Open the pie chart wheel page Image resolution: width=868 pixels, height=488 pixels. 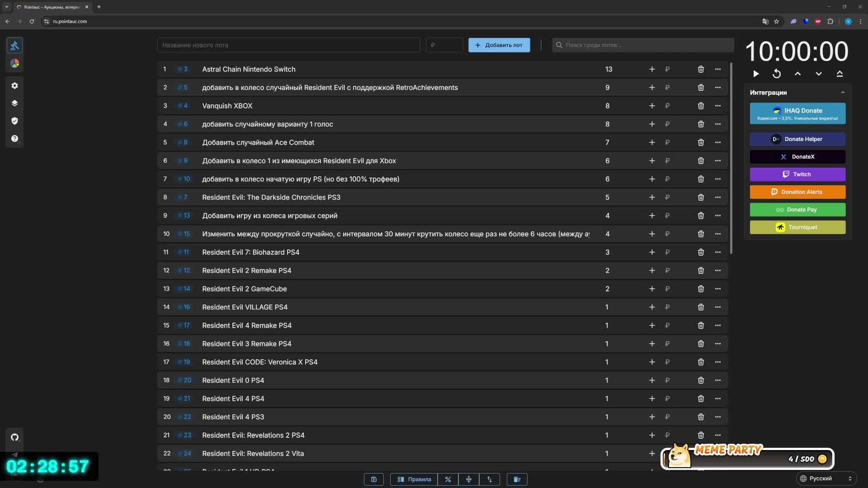coord(14,64)
